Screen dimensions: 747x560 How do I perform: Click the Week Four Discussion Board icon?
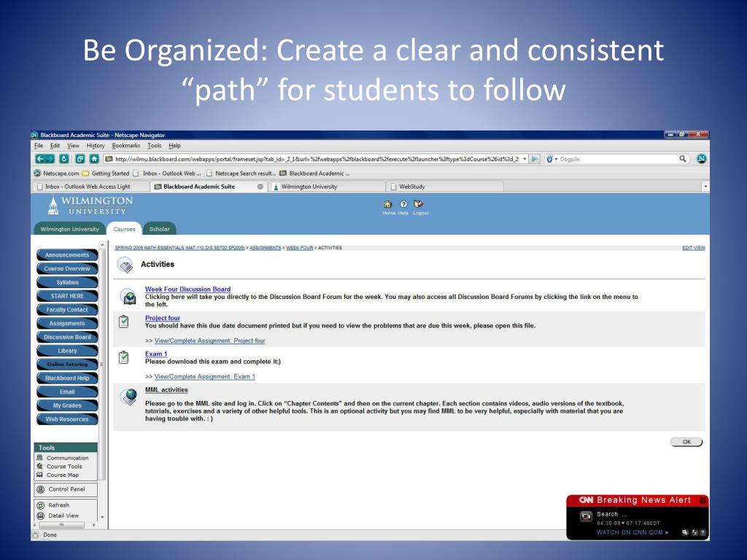[x=128, y=297]
